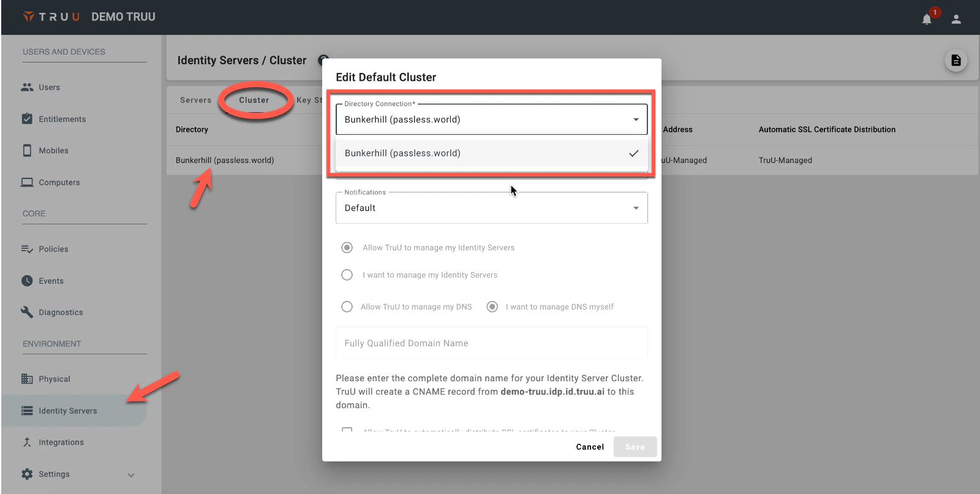The image size is (980, 494).
Task: Click the Events clock icon
Action: 27,281
